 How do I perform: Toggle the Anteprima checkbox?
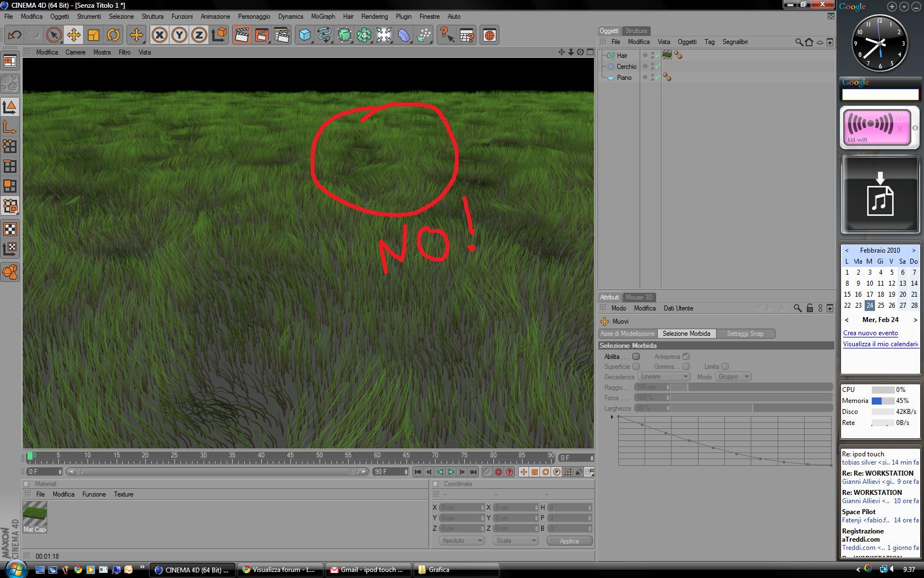tap(686, 357)
